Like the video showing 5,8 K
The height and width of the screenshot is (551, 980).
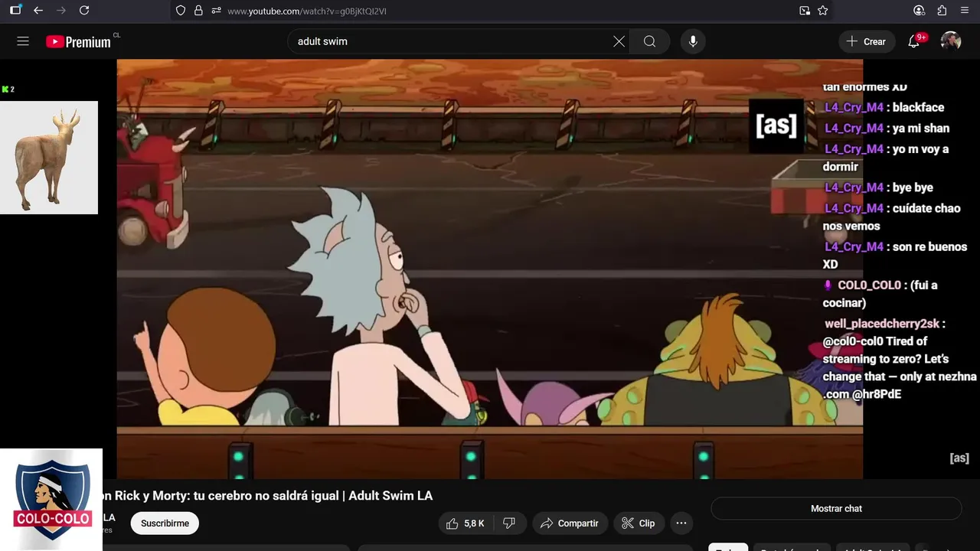[x=466, y=523]
